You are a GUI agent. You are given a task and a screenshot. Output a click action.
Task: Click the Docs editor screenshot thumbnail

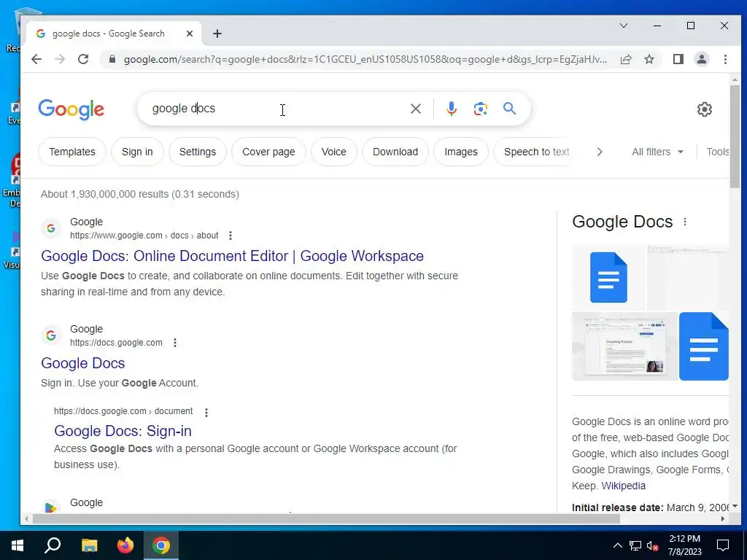[x=624, y=346]
